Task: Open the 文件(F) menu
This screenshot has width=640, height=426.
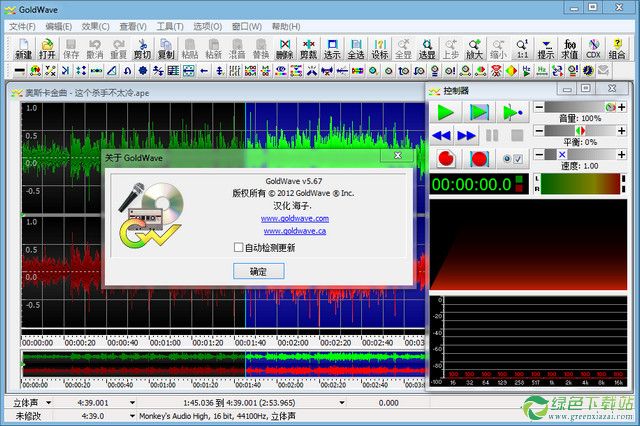Action: pos(22,27)
